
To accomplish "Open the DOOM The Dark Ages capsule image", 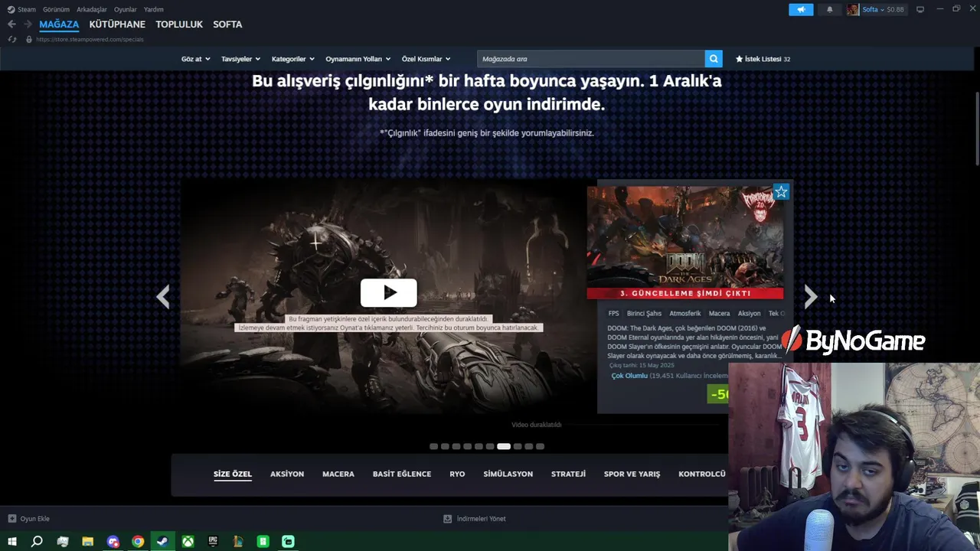I will 684,243.
